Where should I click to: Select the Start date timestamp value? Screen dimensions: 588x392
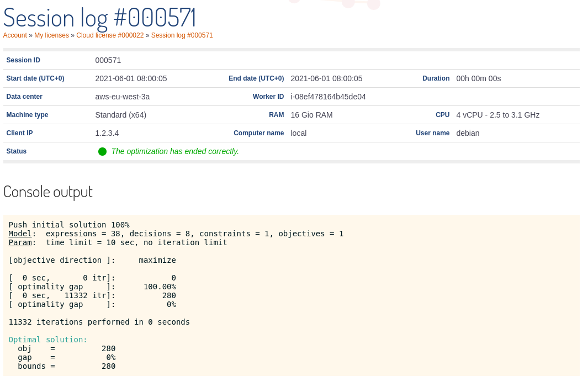(131, 78)
